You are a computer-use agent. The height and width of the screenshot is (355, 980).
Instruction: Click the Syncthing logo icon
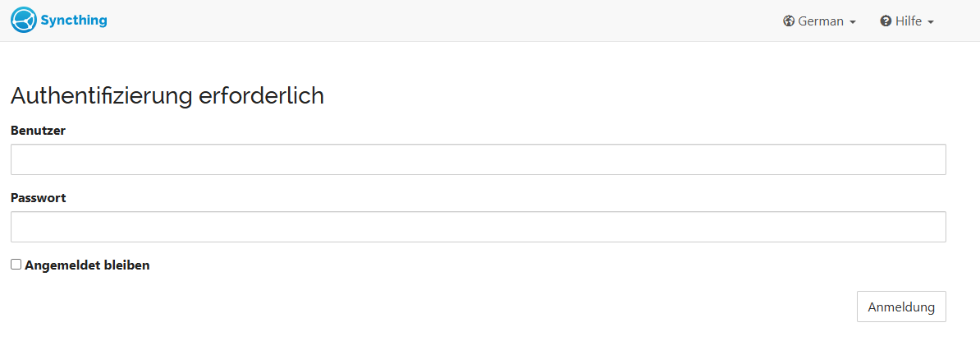[x=24, y=20]
